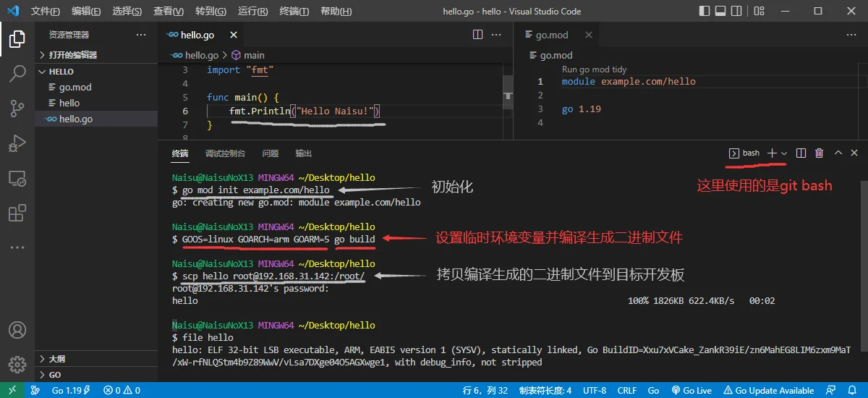The height and width of the screenshot is (398, 868).
Task: Split the hello.go editor to the right
Action: 477,34
